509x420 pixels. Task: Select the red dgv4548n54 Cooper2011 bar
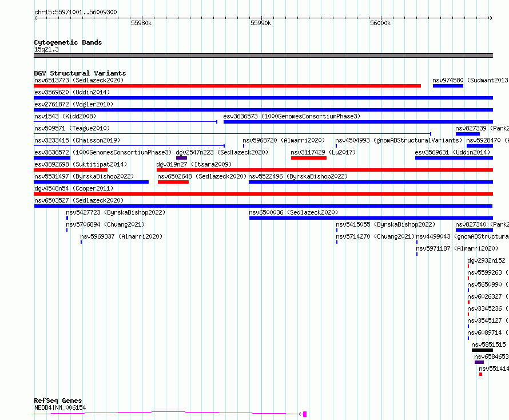click(x=263, y=194)
